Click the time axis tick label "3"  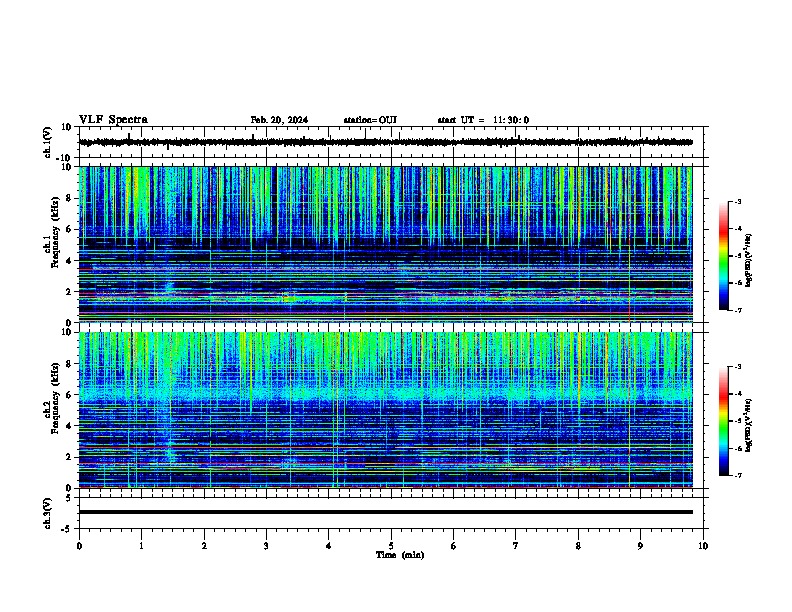[266, 546]
